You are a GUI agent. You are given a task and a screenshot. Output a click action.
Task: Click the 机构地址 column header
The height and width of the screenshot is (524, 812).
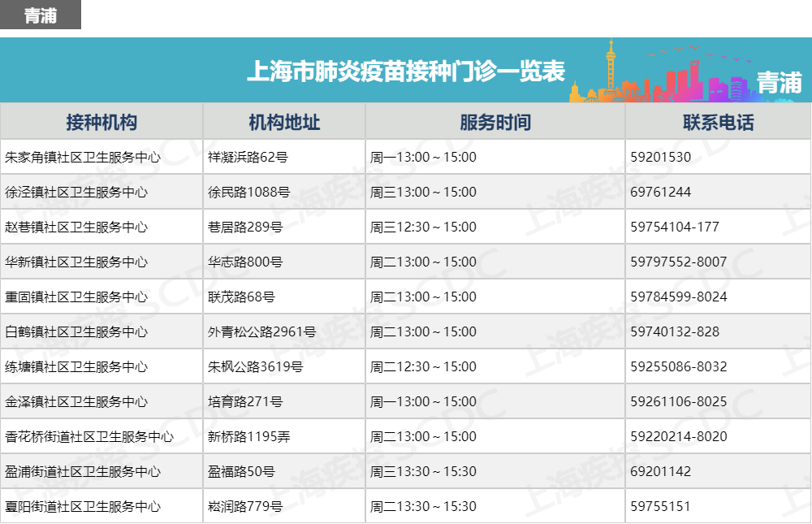coord(284,123)
